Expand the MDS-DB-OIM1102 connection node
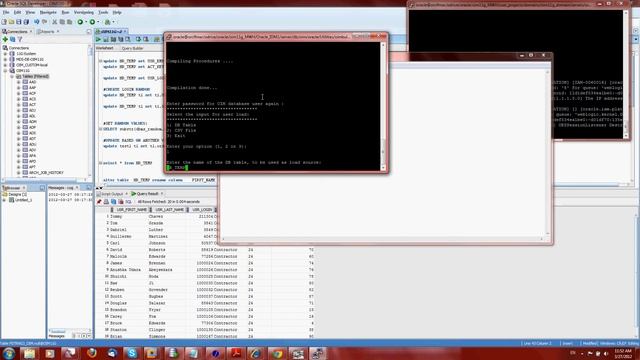Viewport: 640px width, 360px height. click(x=6, y=59)
